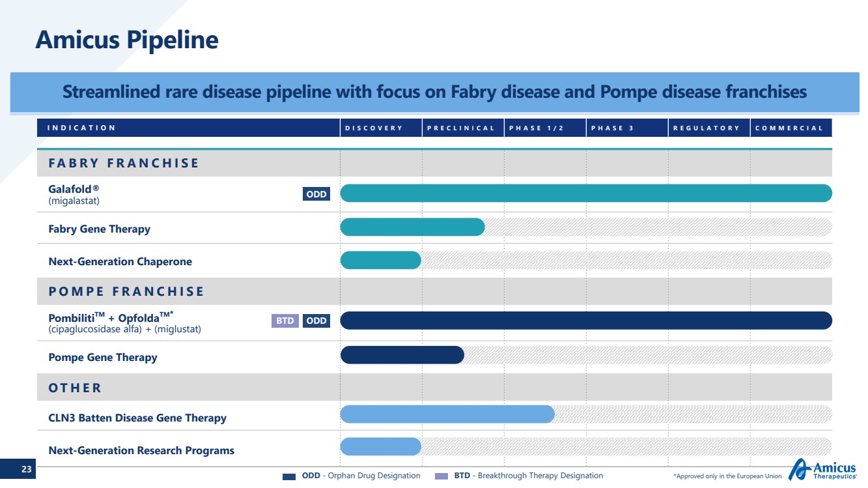The height and width of the screenshot is (488, 868).
Task: Click the Next-Generation Chaperone label
Action: tap(120, 261)
